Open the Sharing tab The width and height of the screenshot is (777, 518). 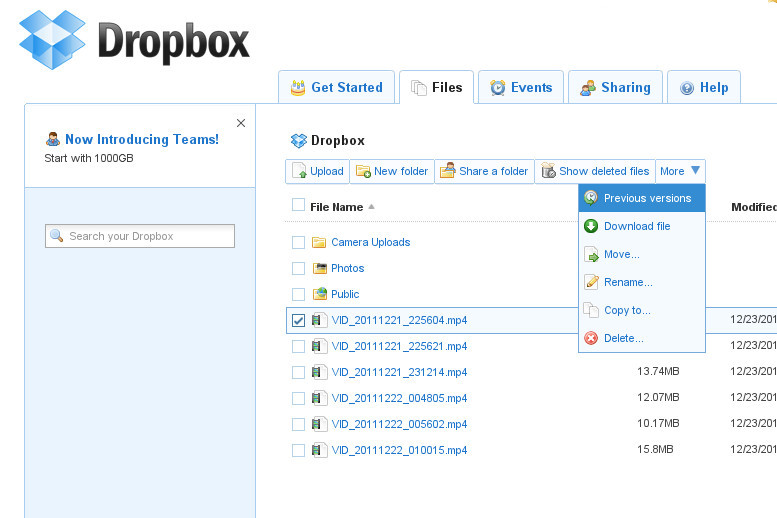click(615, 87)
